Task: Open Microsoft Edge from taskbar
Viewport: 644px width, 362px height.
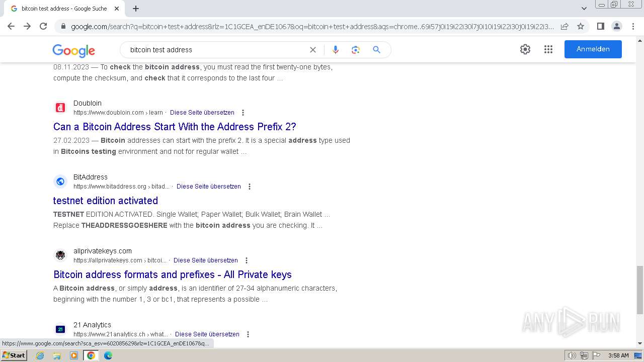Action: click(x=108, y=355)
